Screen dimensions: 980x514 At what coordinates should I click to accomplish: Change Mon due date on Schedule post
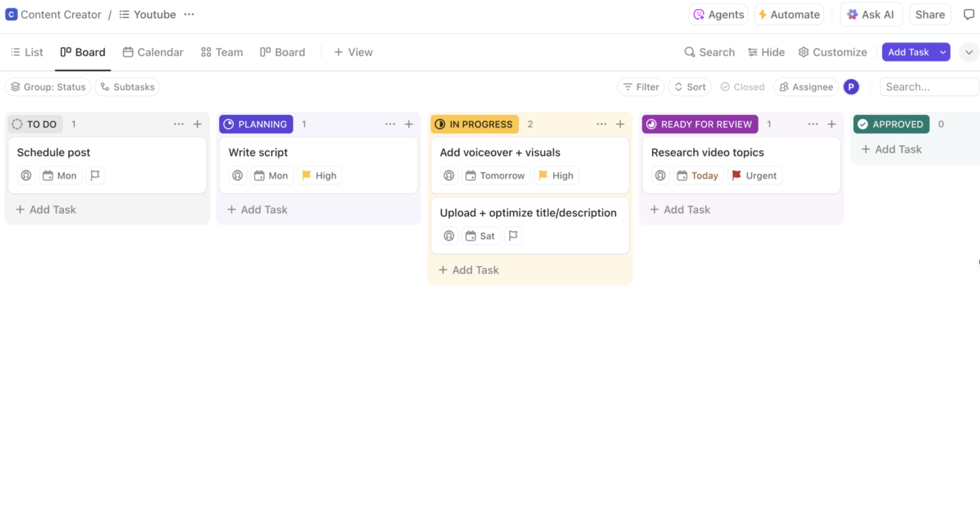click(60, 176)
